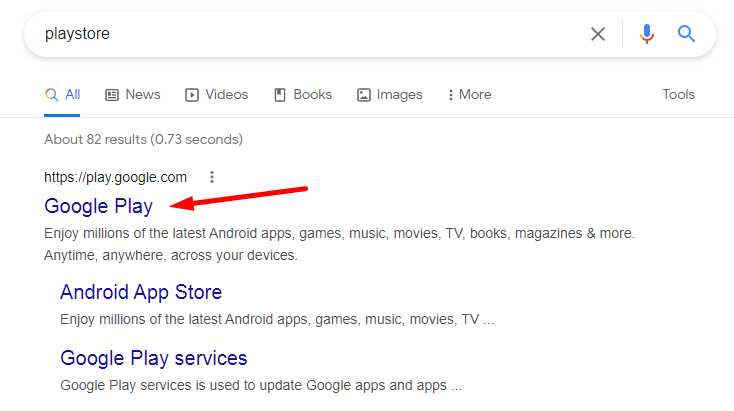Switch to the All results tab
734x411 pixels.
[62, 95]
